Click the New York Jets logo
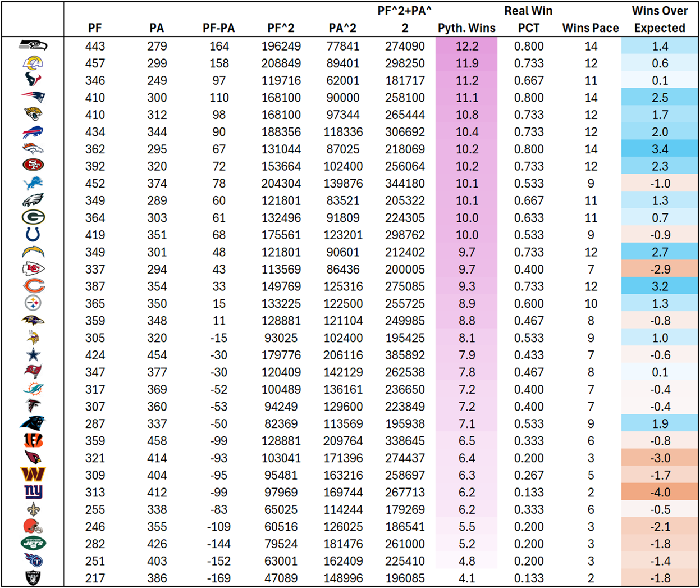This screenshot has height=588, width=700. [33, 544]
